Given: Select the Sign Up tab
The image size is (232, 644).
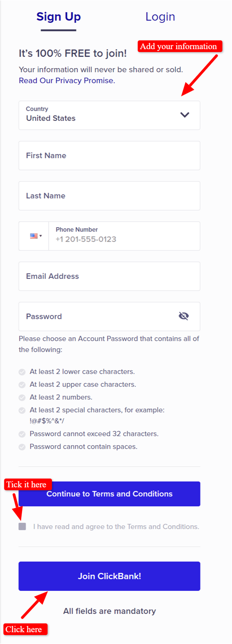Looking at the screenshot, I should (x=59, y=17).
